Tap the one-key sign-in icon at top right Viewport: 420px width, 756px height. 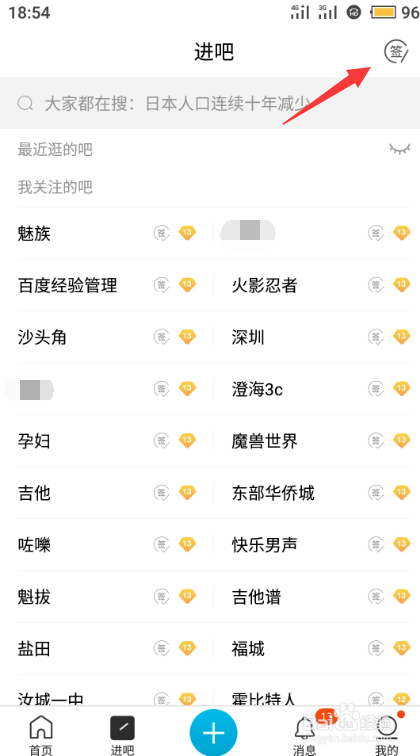click(396, 51)
